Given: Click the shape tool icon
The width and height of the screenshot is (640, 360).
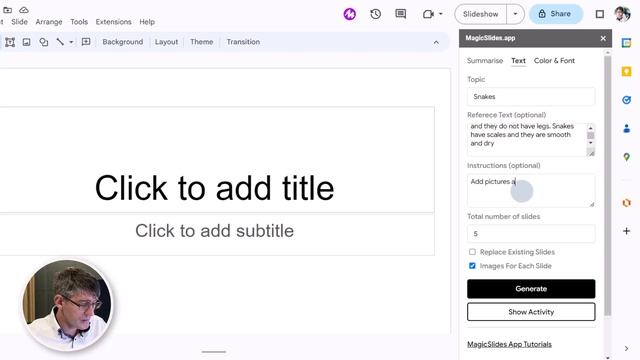Looking at the screenshot, I should [x=43, y=42].
